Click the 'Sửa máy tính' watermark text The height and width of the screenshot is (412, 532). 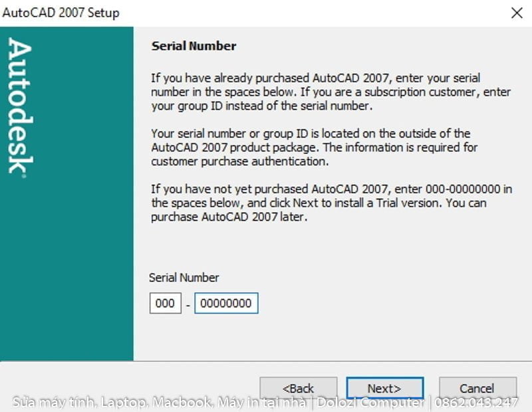(x=53, y=403)
